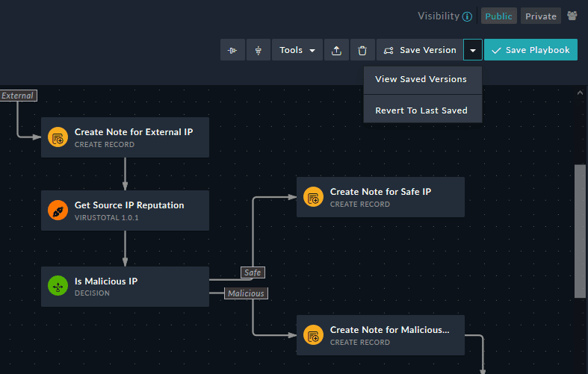The width and height of the screenshot is (588, 374).
Task: Open the Tools dropdown
Action: pyautogui.click(x=297, y=51)
